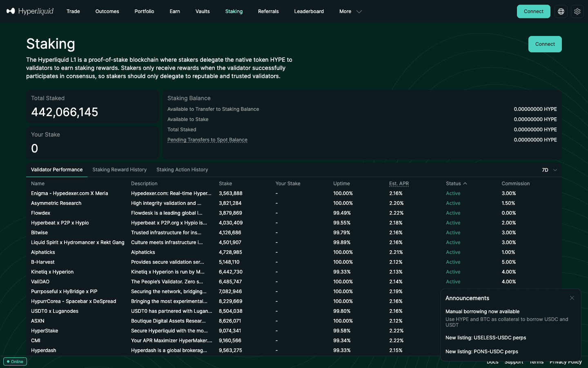The width and height of the screenshot is (588, 368).
Task: Open the Earn page
Action: 175,11
